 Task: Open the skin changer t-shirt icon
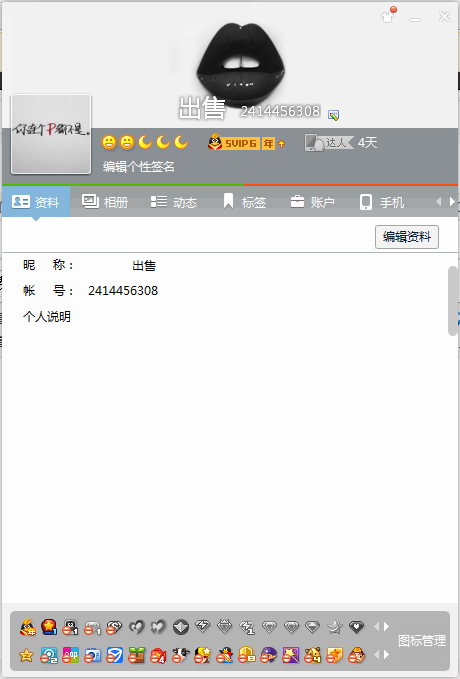pyautogui.click(x=388, y=16)
